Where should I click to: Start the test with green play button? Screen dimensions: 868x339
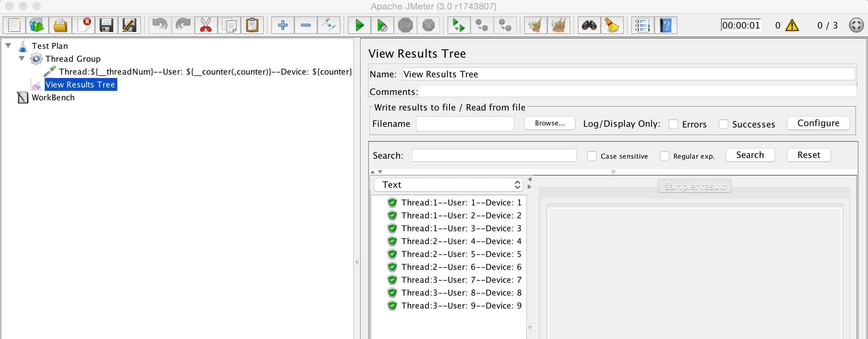click(359, 25)
